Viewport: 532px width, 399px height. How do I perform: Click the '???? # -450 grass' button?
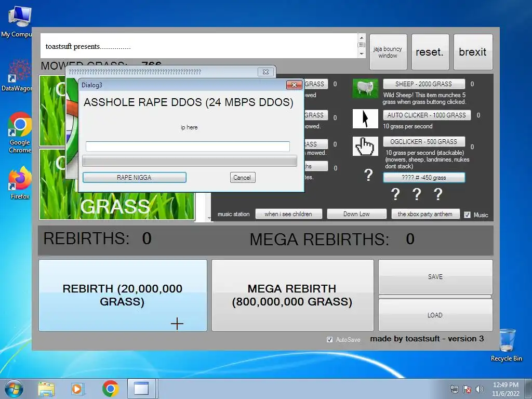pyautogui.click(x=424, y=178)
